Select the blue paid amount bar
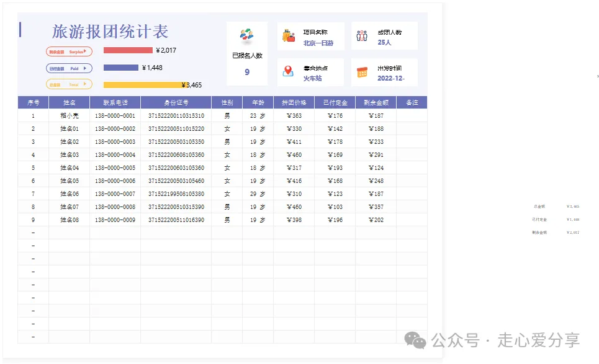 click(120, 68)
